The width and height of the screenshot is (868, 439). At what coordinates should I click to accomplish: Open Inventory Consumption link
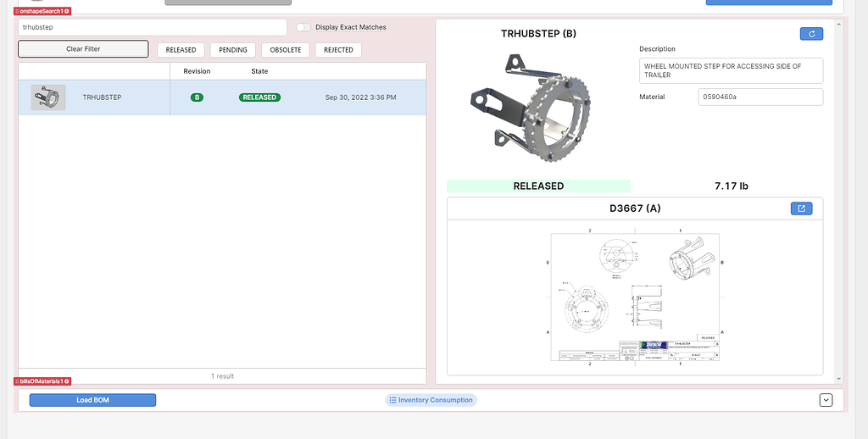tap(431, 400)
